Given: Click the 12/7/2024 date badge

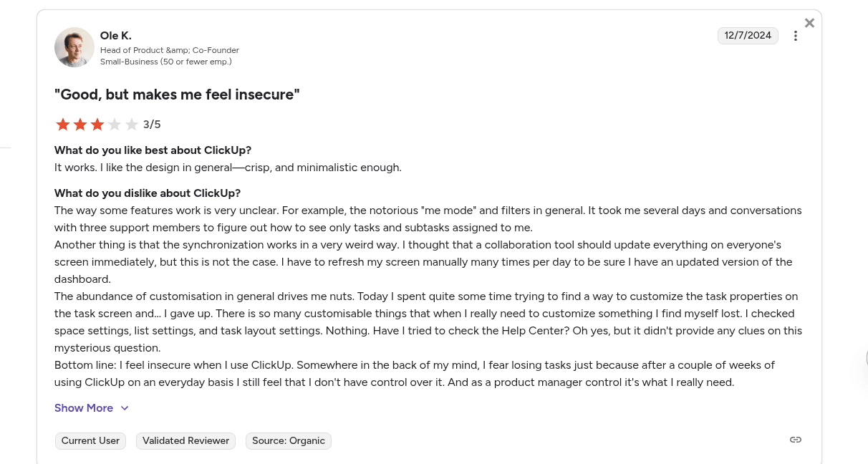Looking at the screenshot, I should (x=748, y=36).
